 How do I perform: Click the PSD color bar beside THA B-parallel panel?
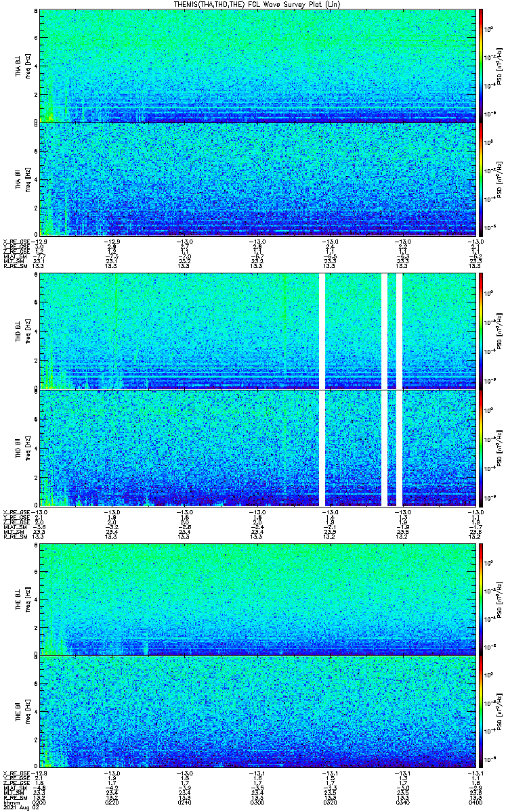pos(481,179)
